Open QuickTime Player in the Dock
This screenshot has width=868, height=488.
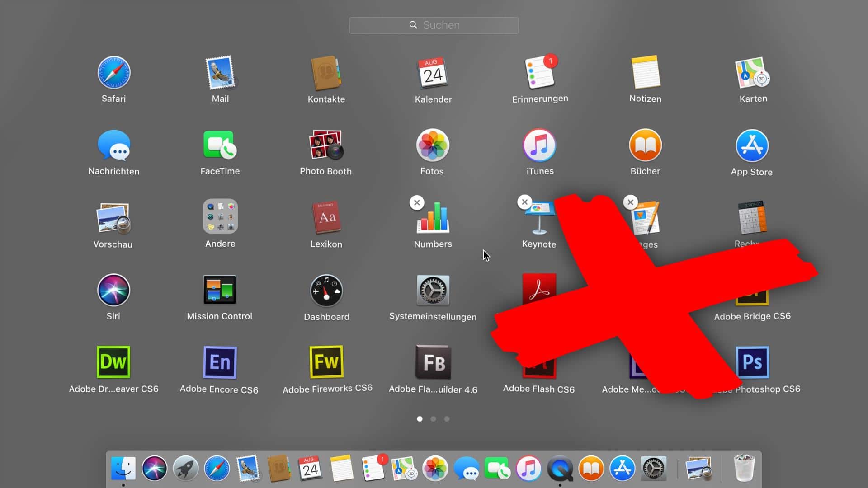coord(560,468)
